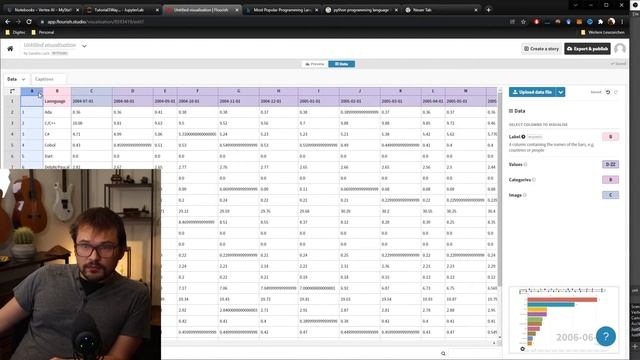Viewport: 640px width, 360px height.
Task: Close the Neuer Tab browser tab
Action: [476, 10]
